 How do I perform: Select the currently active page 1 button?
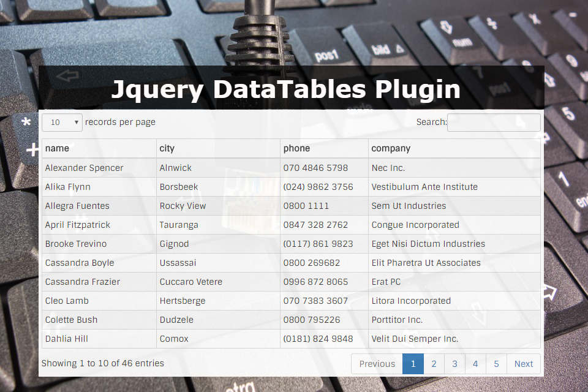coord(413,363)
